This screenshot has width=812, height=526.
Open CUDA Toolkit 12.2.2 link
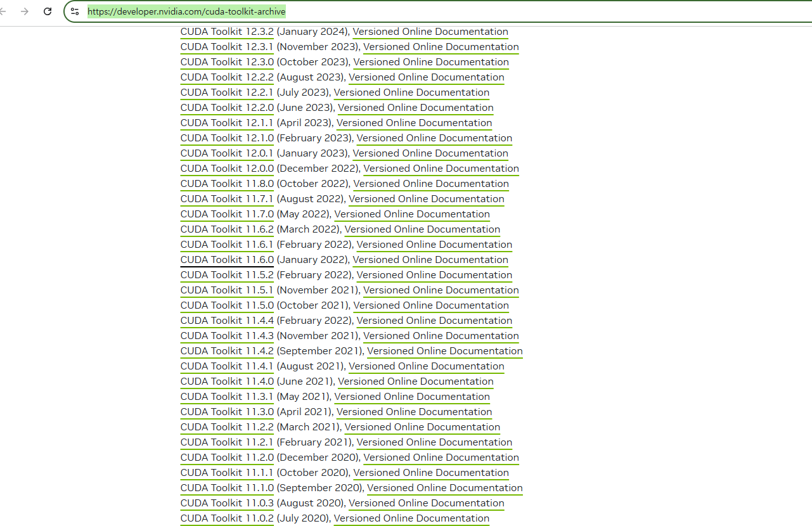[227, 77]
